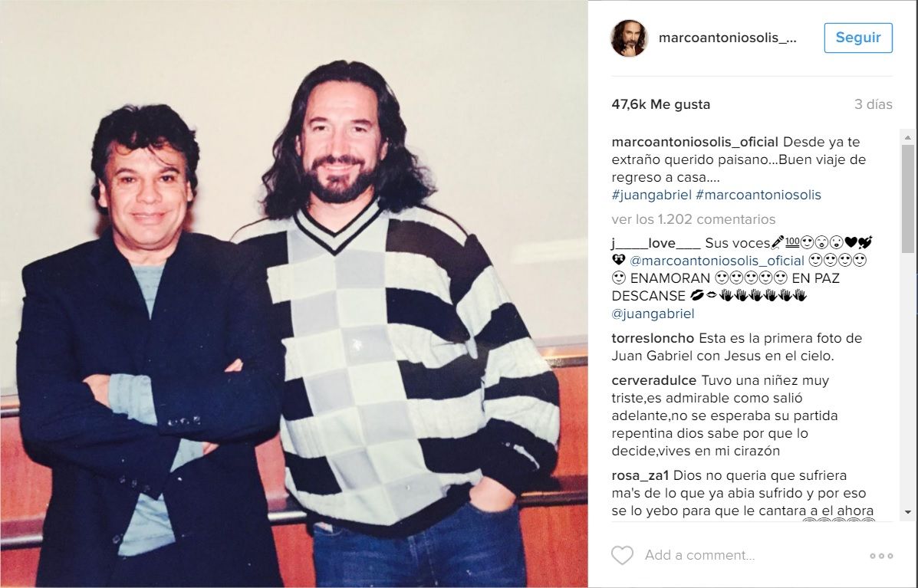Open the profile avatar picture
Viewport: 918px width, 588px height.
pos(630,38)
